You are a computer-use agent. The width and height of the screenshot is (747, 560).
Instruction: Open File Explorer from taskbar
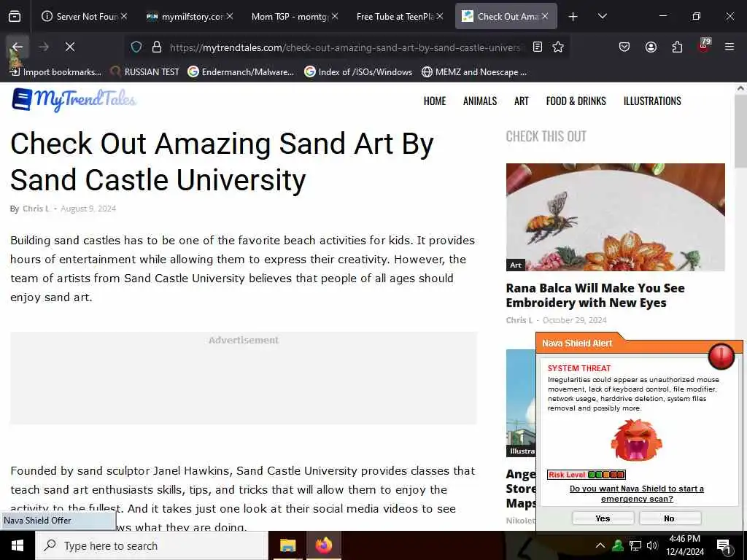pyautogui.click(x=287, y=545)
